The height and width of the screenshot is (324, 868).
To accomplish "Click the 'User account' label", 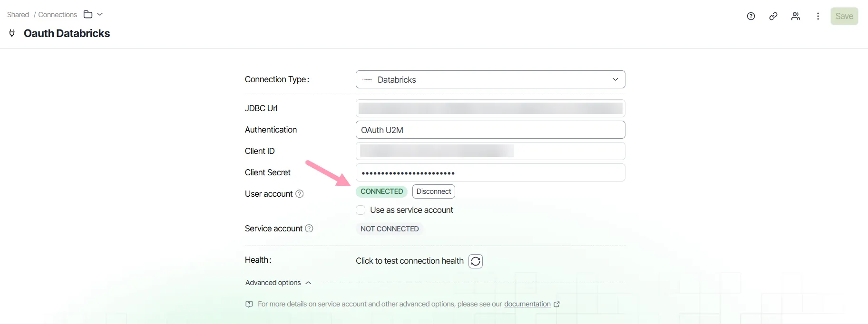I will pyautogui.click(x=269, y=194).
